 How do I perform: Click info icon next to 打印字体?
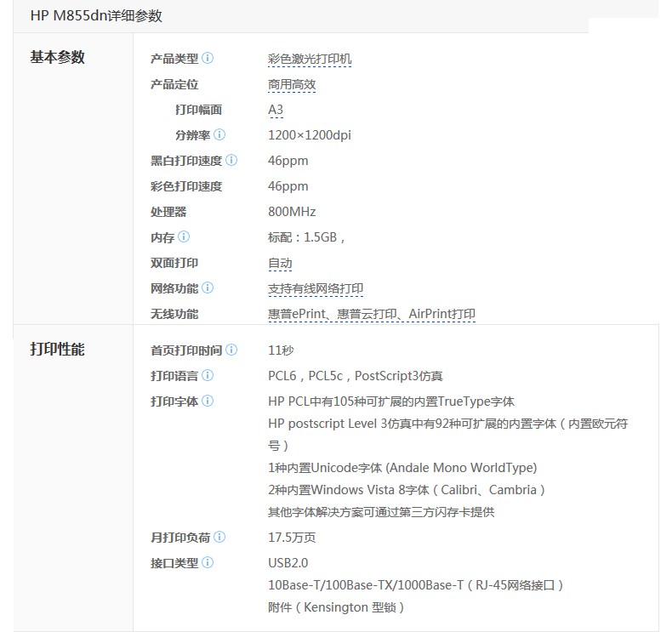tap(208, 401)
